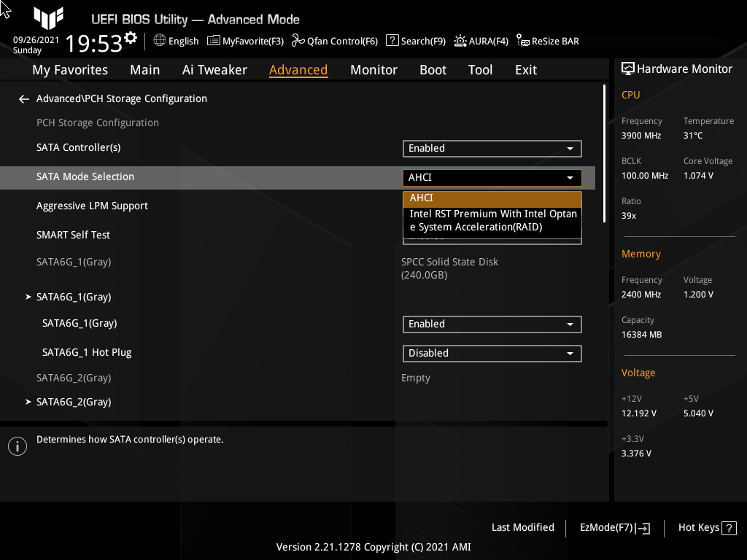This screenshot has height=560, width=747.
Task: Click the Last Modified button
Action: [523, 527]
